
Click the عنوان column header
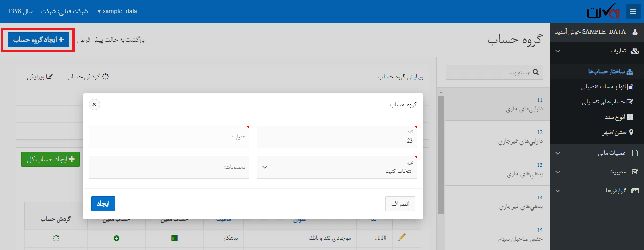301,219
